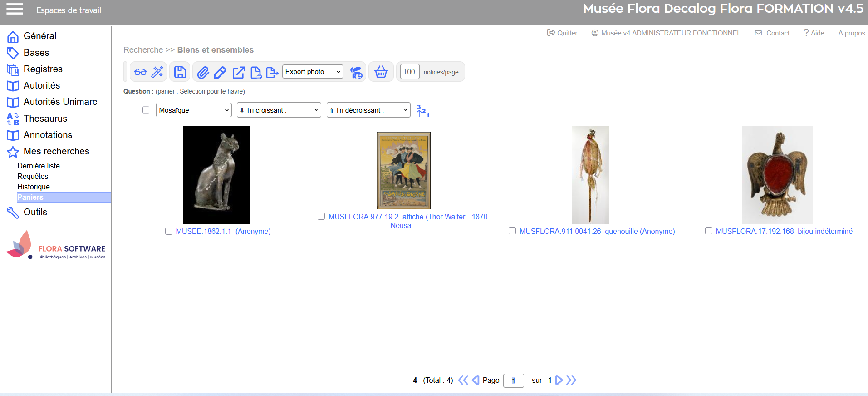868x396 pixels.
Task: Check the box for MUSEE.1862.1.1
Action: coord(169,231)
